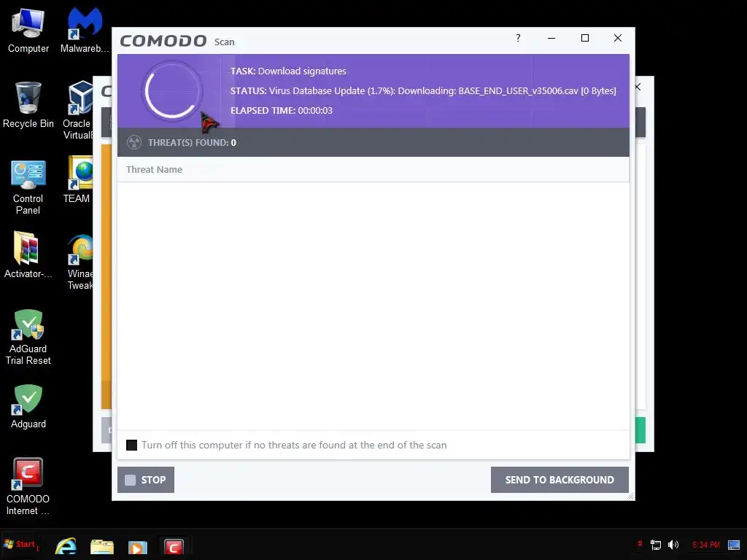This screenshot has height=560, width=747.
Task: Open the Malwarebytes desktop shortcut
Action: click(85, 31)
